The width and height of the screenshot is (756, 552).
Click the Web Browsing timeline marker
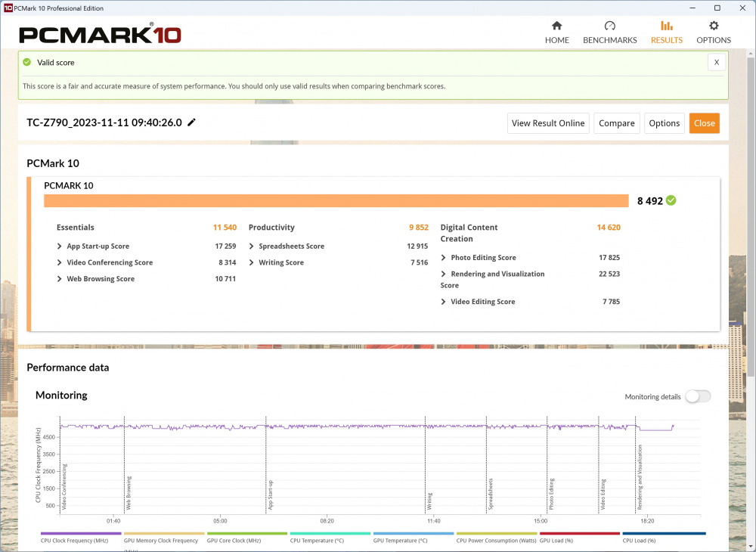129,493
